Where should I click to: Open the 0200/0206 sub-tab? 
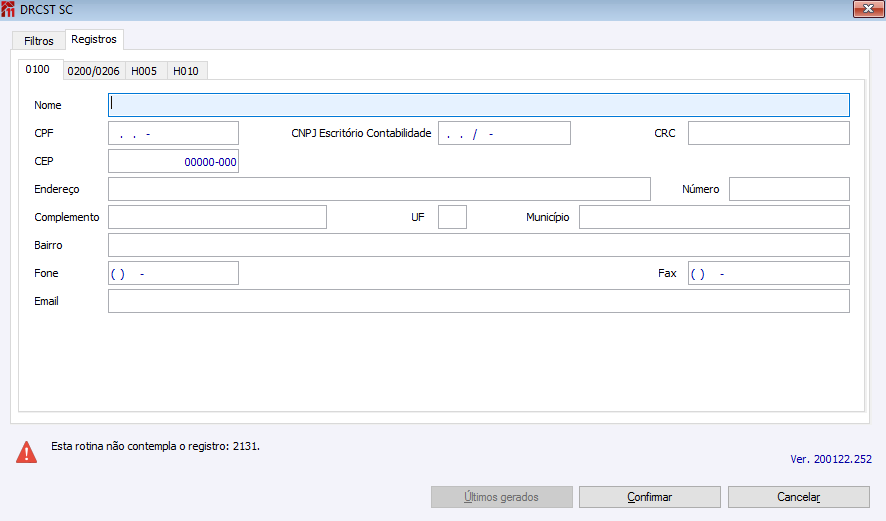tap(93, 71)
